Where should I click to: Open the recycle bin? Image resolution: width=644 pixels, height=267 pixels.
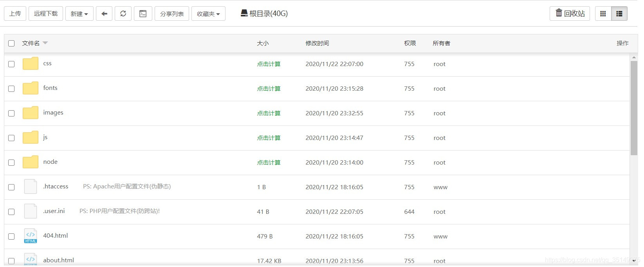(x=570, y=14)
